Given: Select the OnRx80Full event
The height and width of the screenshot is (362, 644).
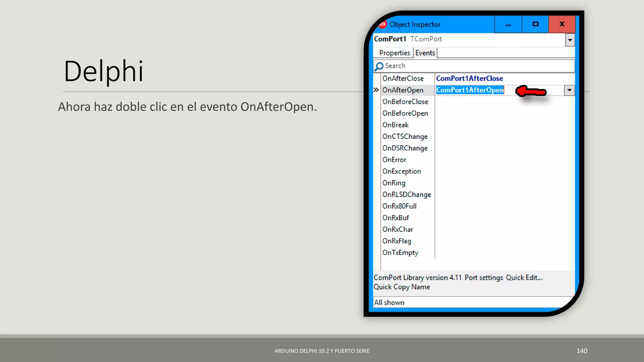Looking at the screenshot, I should pos(399,206).
